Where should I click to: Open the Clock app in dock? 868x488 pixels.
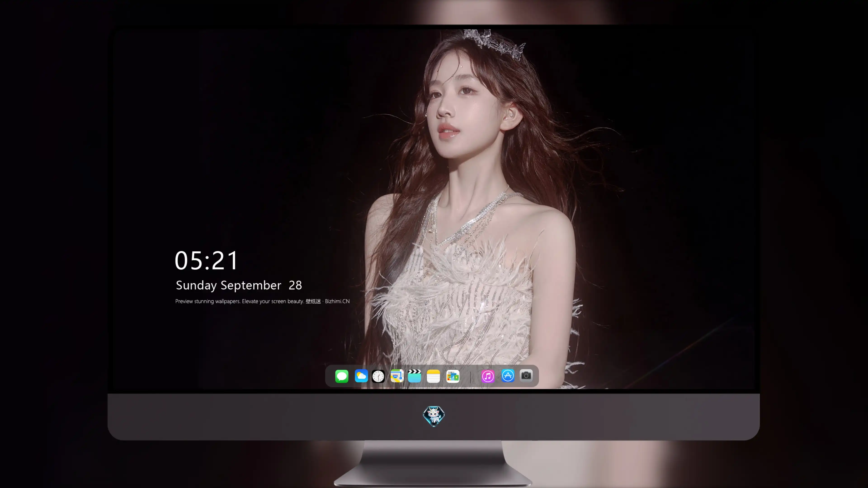[x=378, y=376]
